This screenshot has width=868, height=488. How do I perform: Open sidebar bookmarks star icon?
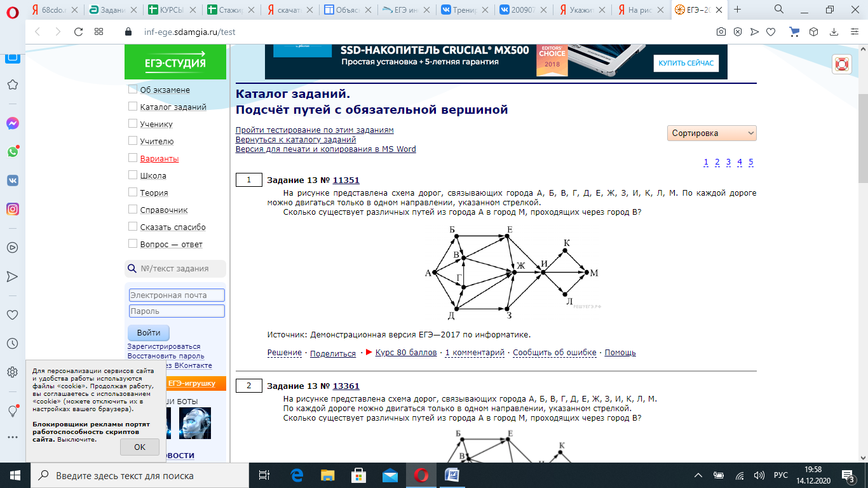(12, 85)
